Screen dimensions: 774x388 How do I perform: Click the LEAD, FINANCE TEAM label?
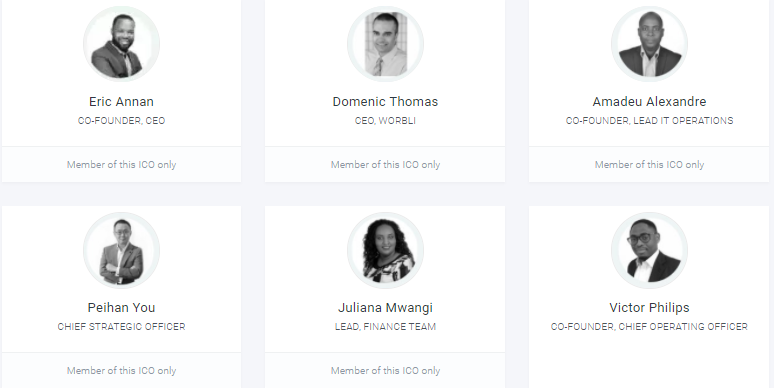[x=386, y=327]
